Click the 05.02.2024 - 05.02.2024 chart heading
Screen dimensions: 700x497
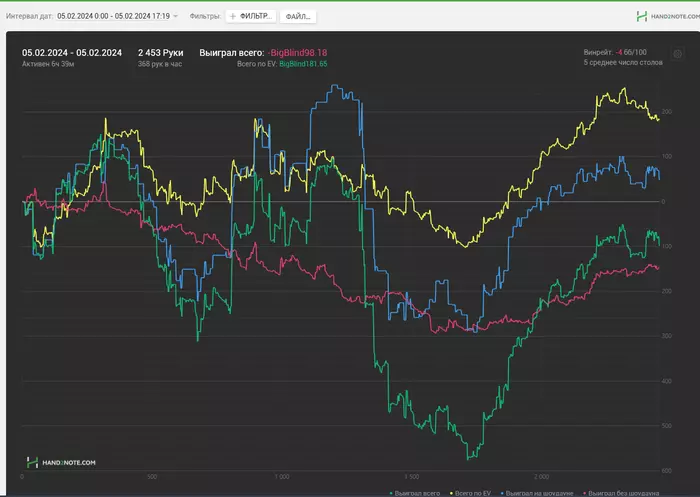click(x=72, y=53)
